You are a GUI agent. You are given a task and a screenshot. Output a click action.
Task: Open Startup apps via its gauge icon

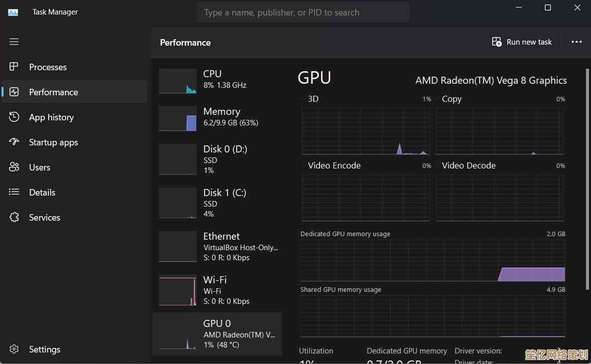(x=14, y=142)
